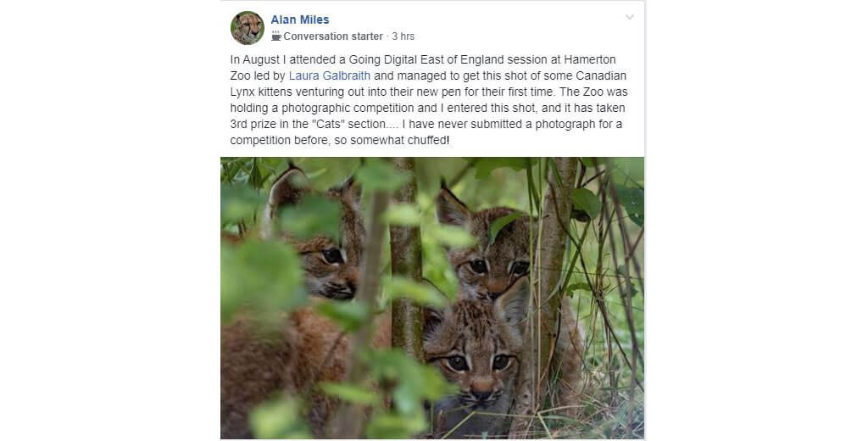The height and width of the screenshot is (441, 868).
Task: Expand the post options chevron menu
Action: [629, 18]
